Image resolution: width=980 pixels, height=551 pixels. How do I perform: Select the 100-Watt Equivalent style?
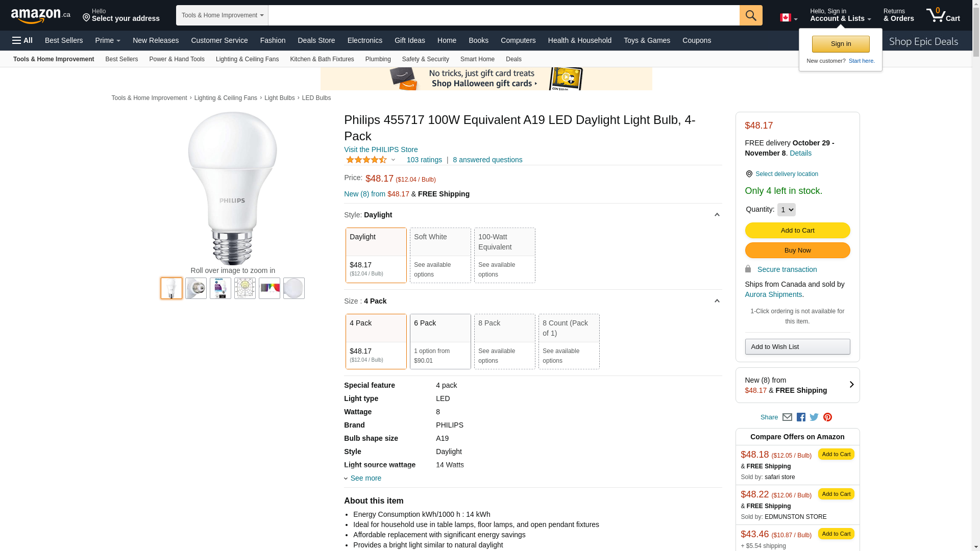(x=504, y=255)
